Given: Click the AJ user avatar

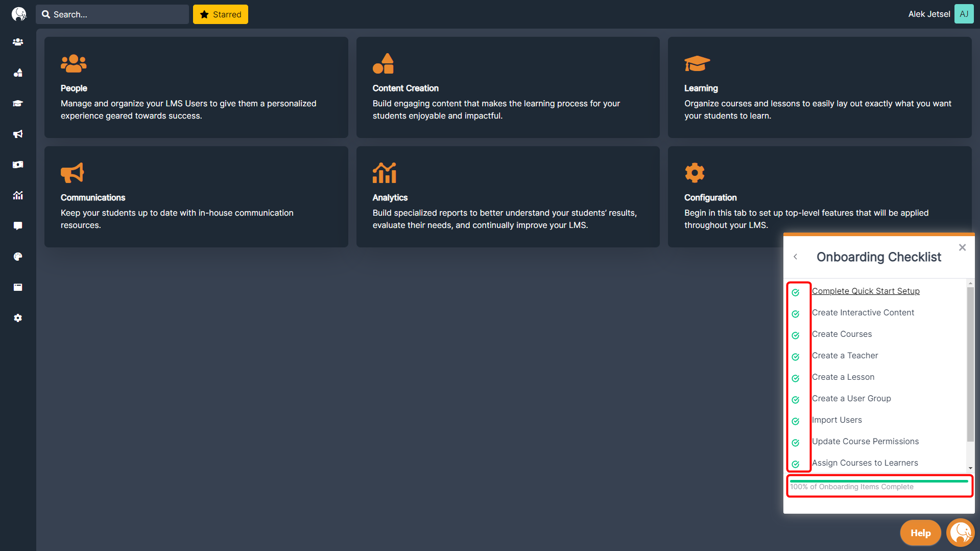Looking at the screenshot, I should point(964,14).
